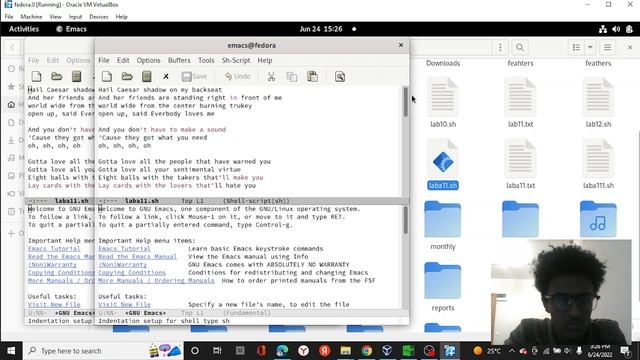This screenshot has height=360, width=640.
Task: Cut with the scissors icon
Action: pyautogui.click(x=271, y=76)
